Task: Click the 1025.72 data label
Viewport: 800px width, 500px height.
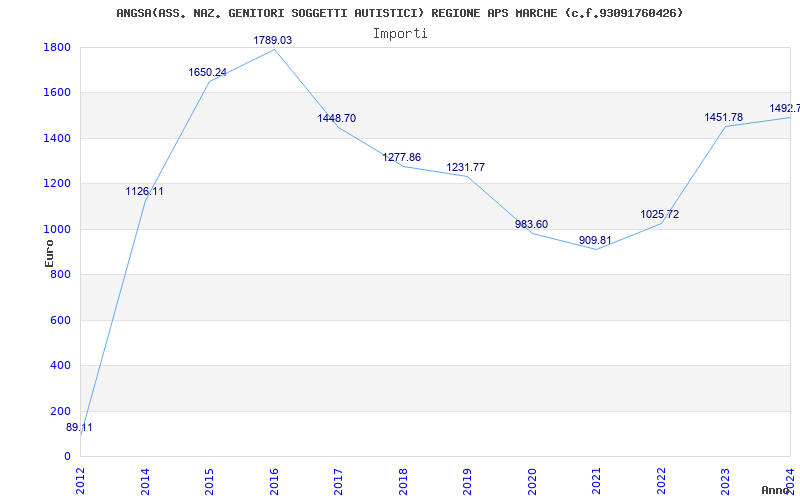Action: click(660, 214)
